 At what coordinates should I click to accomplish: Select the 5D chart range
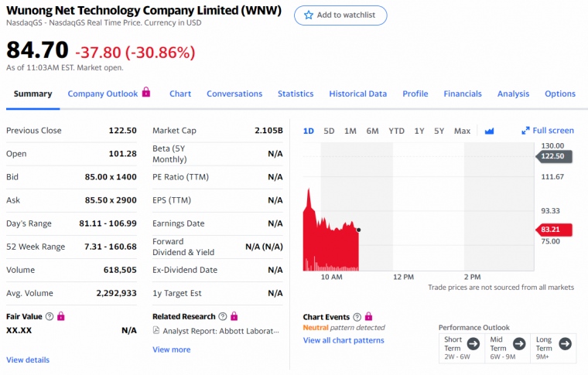(x=329, y=131)
